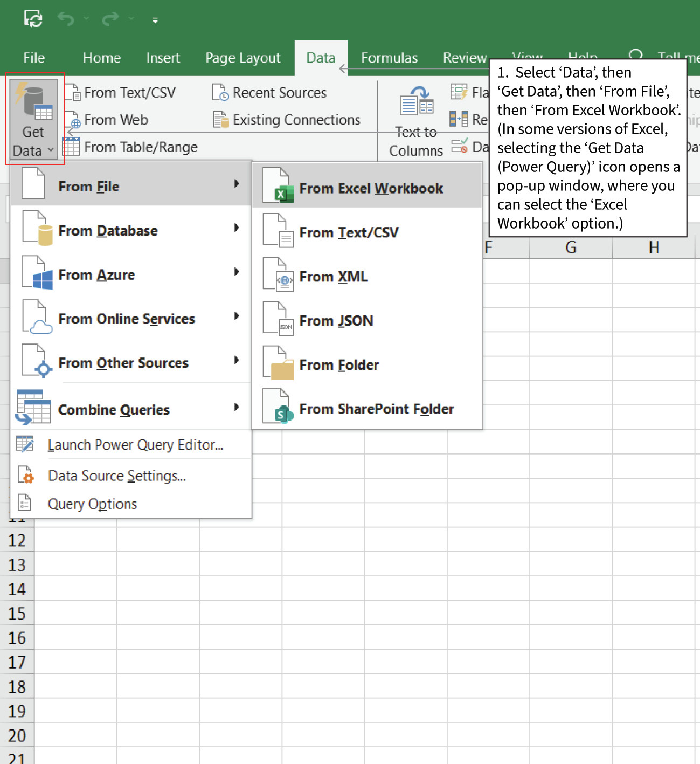Expand the From Database submenu
700x764 pixels.
coord(108,231)
